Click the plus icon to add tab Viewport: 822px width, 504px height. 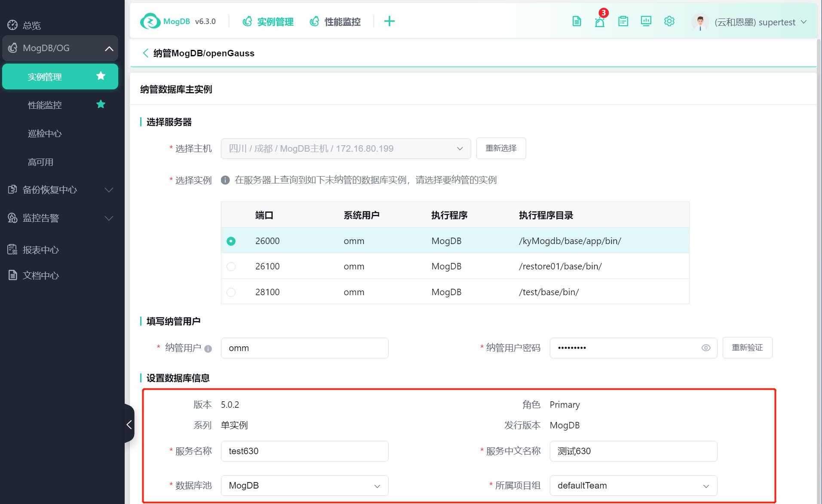389,21
